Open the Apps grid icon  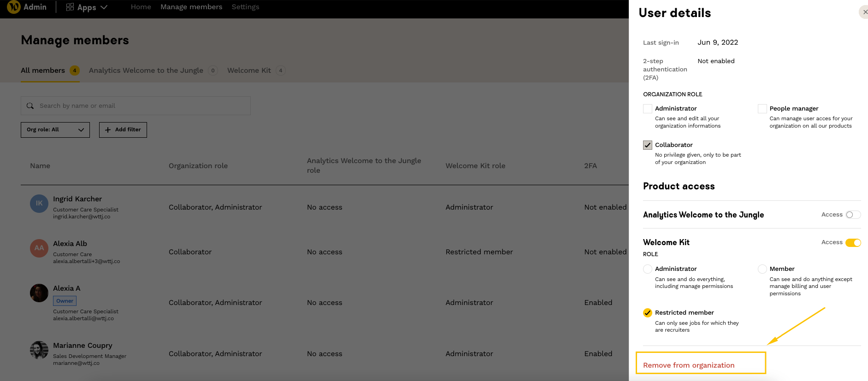coord(70,7)
